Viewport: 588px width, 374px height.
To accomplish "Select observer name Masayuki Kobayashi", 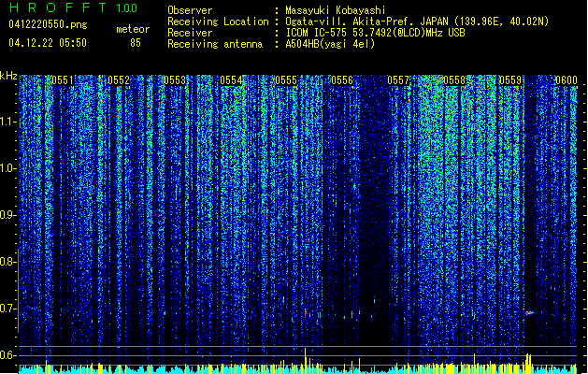I will tap(336, 10).
